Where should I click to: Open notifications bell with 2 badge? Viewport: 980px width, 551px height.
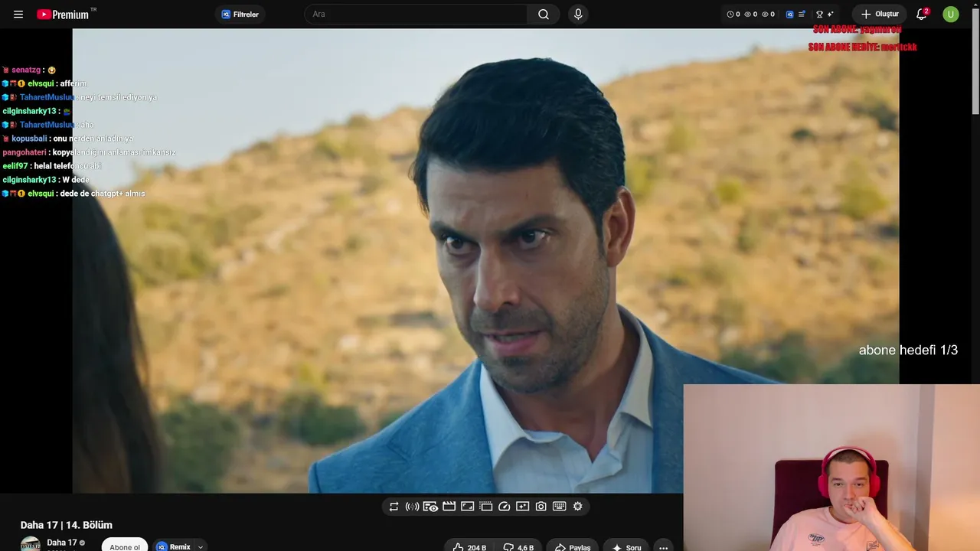coord(922,15)
